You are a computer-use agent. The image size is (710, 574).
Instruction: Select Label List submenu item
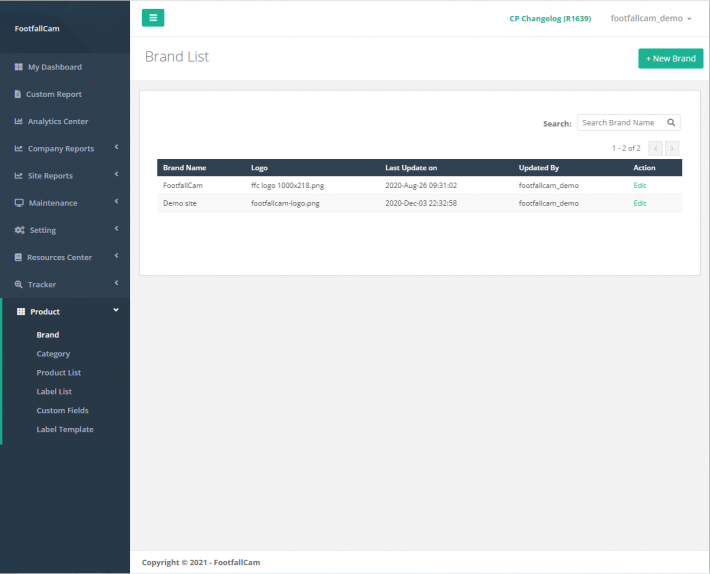tap(54, 392)
